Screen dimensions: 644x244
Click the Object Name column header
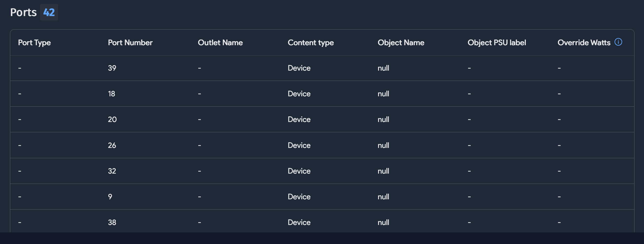click(401, 42)
